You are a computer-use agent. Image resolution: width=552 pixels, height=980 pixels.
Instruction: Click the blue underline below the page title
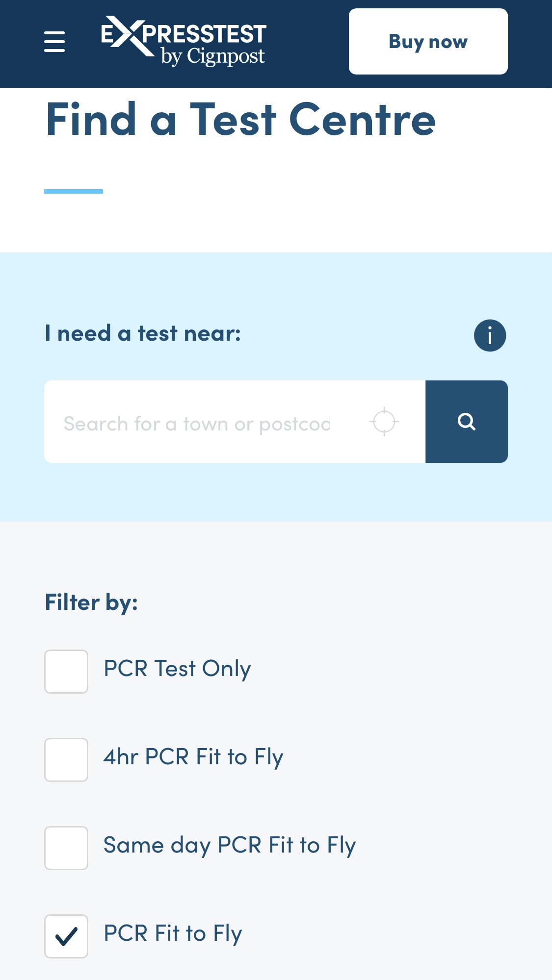(x=74, y=191)
